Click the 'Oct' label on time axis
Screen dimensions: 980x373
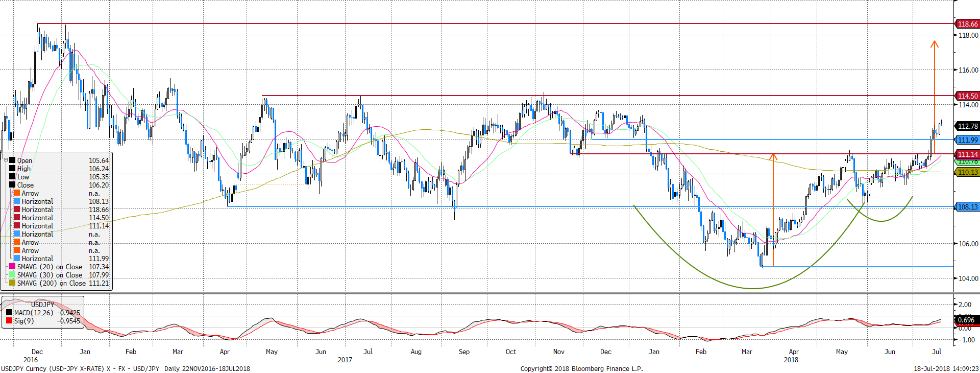click(x=511, y=352)
